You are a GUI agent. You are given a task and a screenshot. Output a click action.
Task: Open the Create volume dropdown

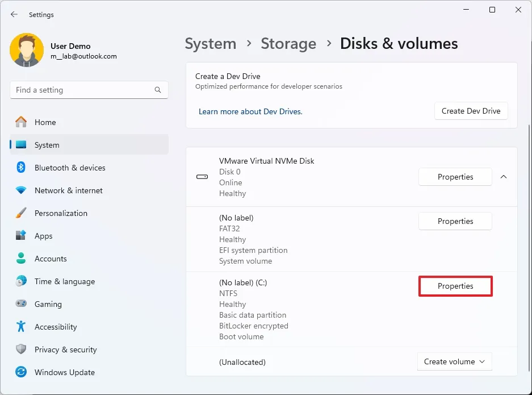tap(454, 361)
